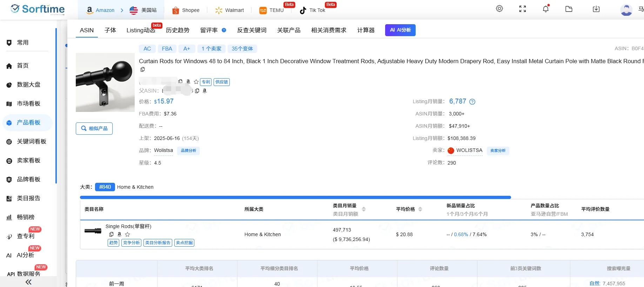Sort by category monthly sales
Viewport: 644px width, 287px height.
pos(364,209)
